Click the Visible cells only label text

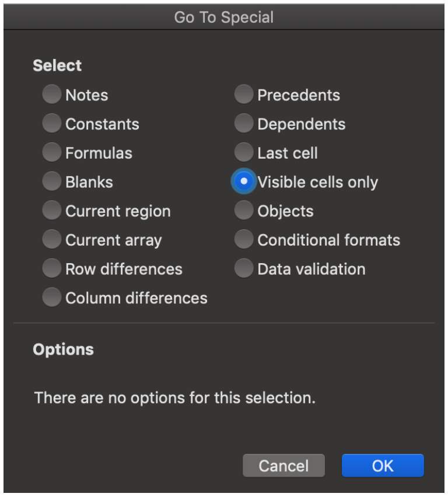pyautogui.click(x=318, y=183)
